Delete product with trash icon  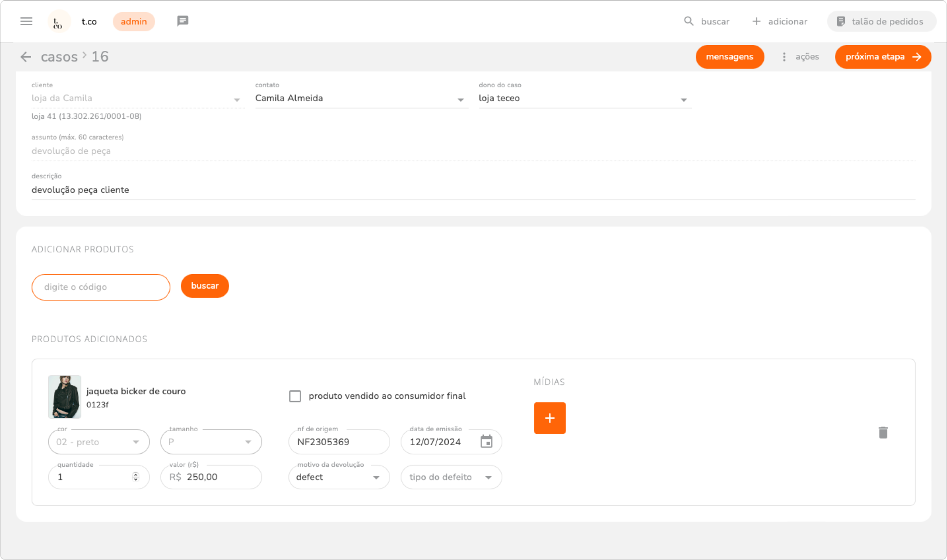883,433
